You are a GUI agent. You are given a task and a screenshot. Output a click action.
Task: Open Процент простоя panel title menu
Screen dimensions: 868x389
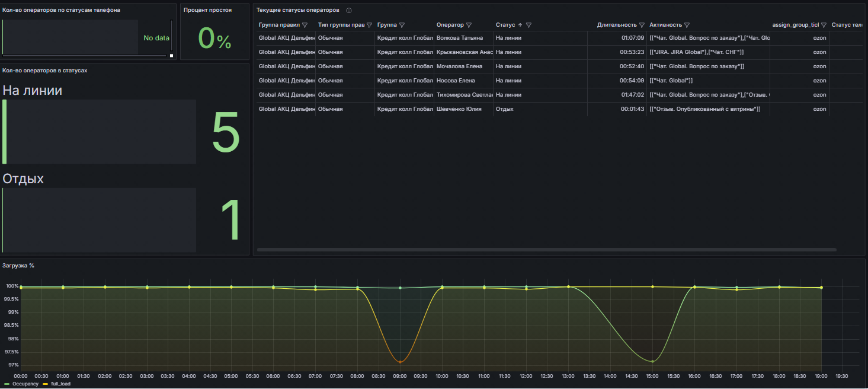(207, 10)
